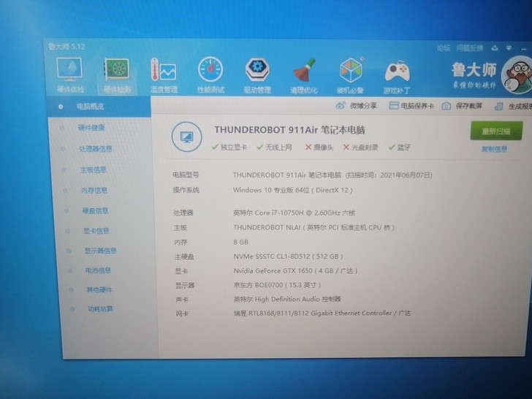The width and height of the screenshot is (532, 399).
Task: Click the 鲁大师 5.12 window title
Action: pyautogui.click(x=66, y=47)
